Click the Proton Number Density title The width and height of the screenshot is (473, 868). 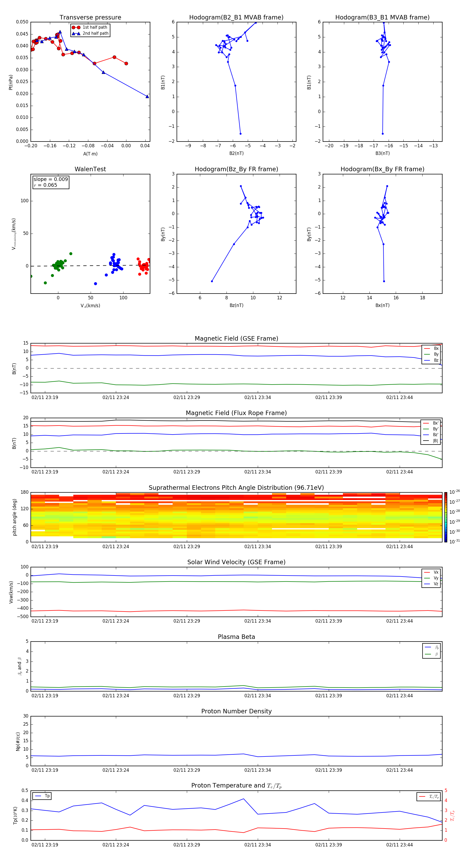pos(236,711)
